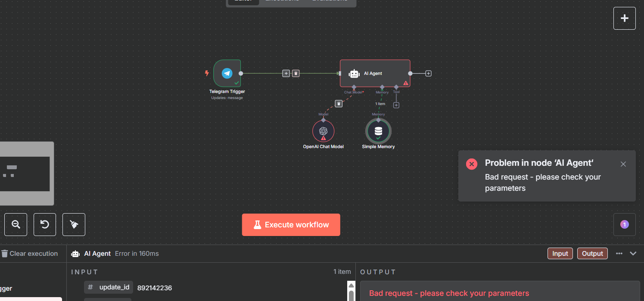Click the AI Agent output connector dot
Viewport: 644px width, 301px height.
pos(410,73)
